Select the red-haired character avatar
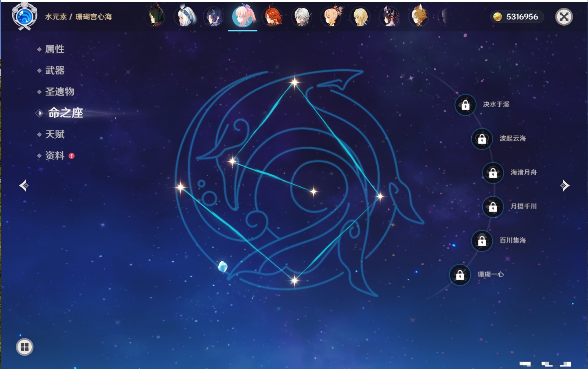Image resolution: width=588 pixels, height=369 pixels. [272, 17]
